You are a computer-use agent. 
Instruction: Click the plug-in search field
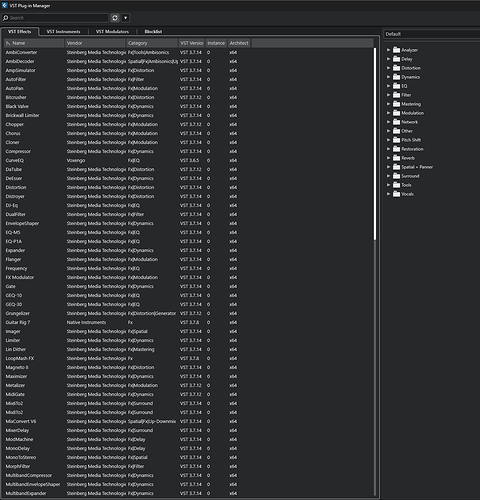click(x=55, y=18)
